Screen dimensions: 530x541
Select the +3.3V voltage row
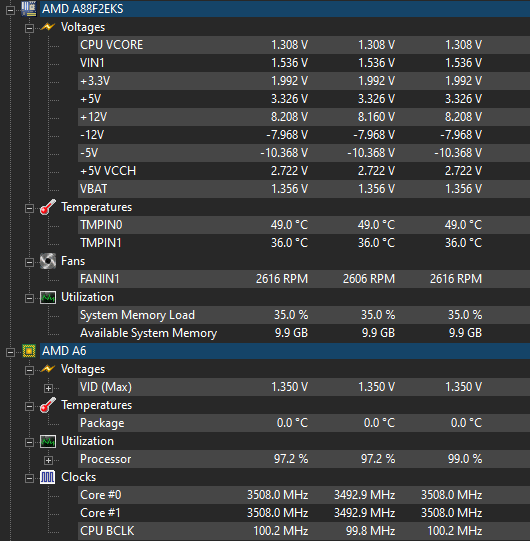pos(304,81)
